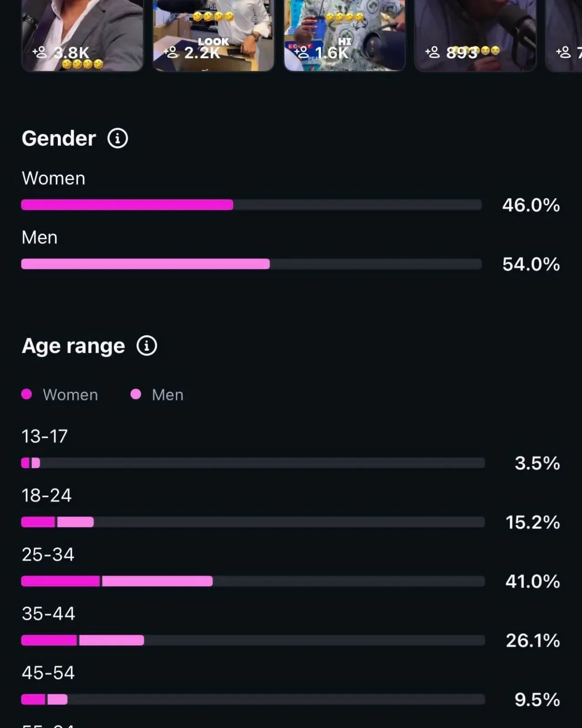Open the video thumbnail with 1.6K followers
582x728 pixels.
pyautogui.click(x=345, y=35)
